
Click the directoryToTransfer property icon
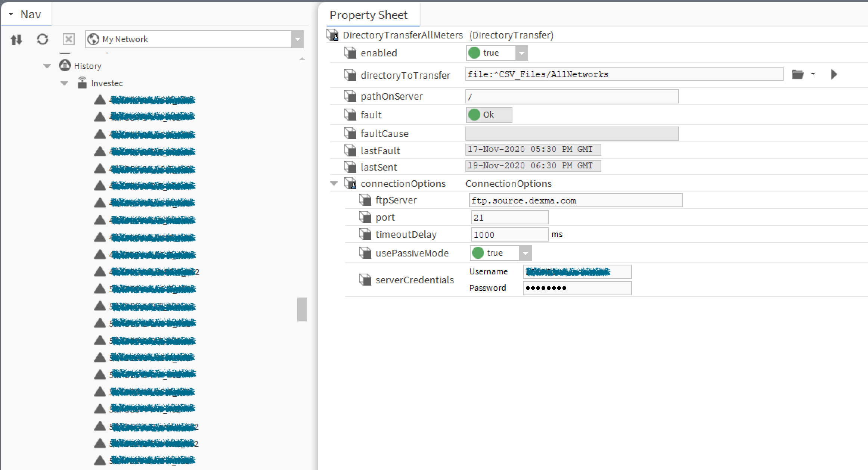pyautogui.click(x=350, y=75)
